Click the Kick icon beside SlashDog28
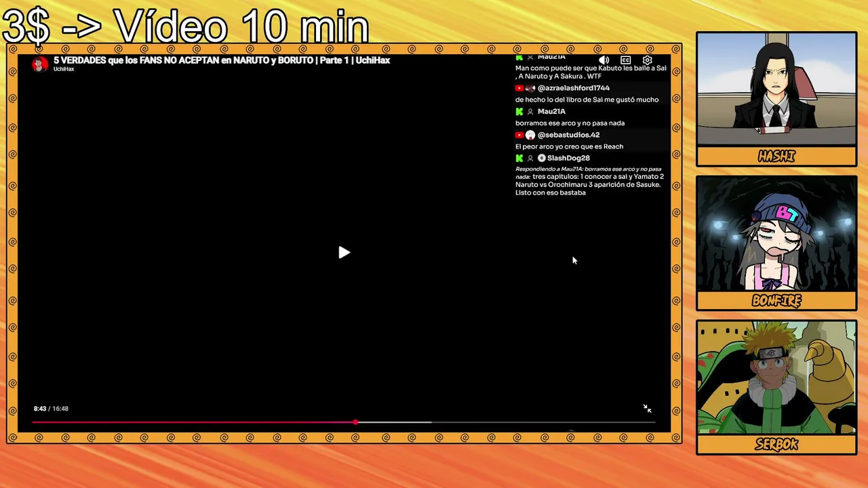Viewport: 868px width, 488px height. [x=519, y=159]
